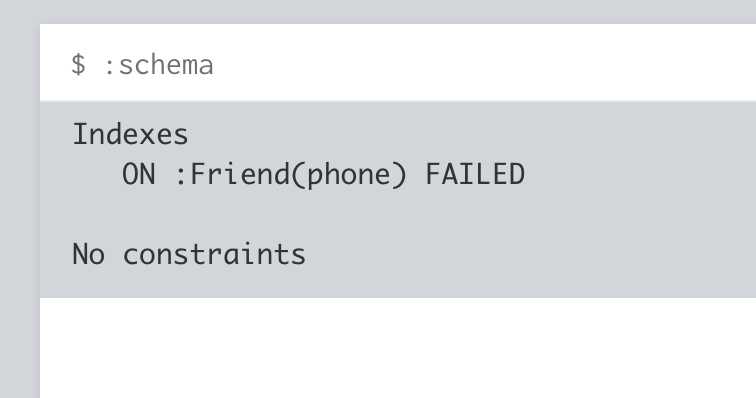The width and height of the screenshot is (756, 398).
Task: Select the Indexes heading
Action: (130, 134)
